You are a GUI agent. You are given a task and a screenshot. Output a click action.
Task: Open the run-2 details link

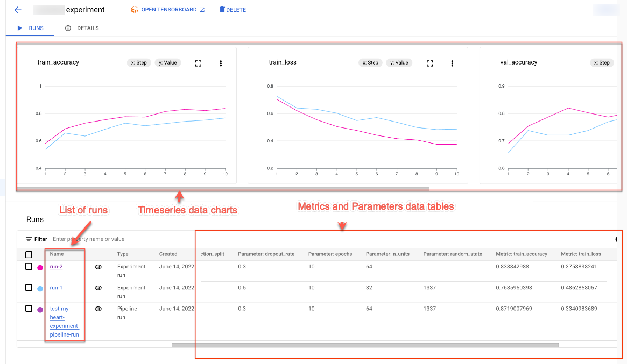[56, 266]
